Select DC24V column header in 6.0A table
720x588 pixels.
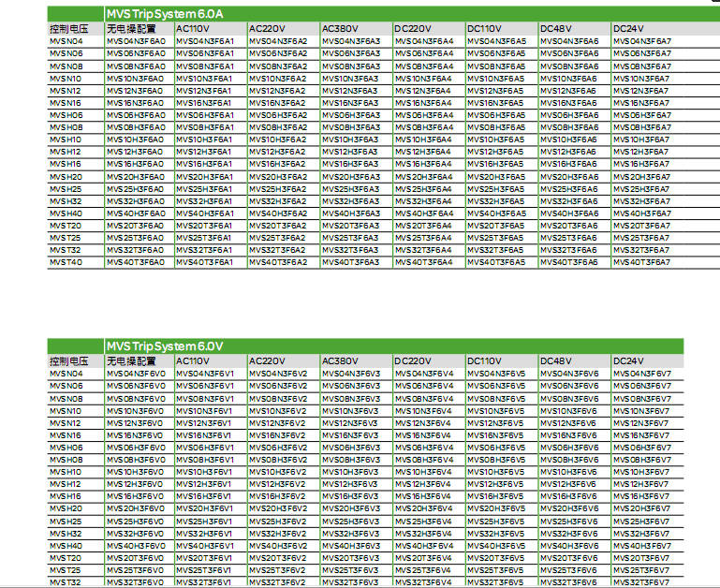pyautogui.click(x=627, y=29)
